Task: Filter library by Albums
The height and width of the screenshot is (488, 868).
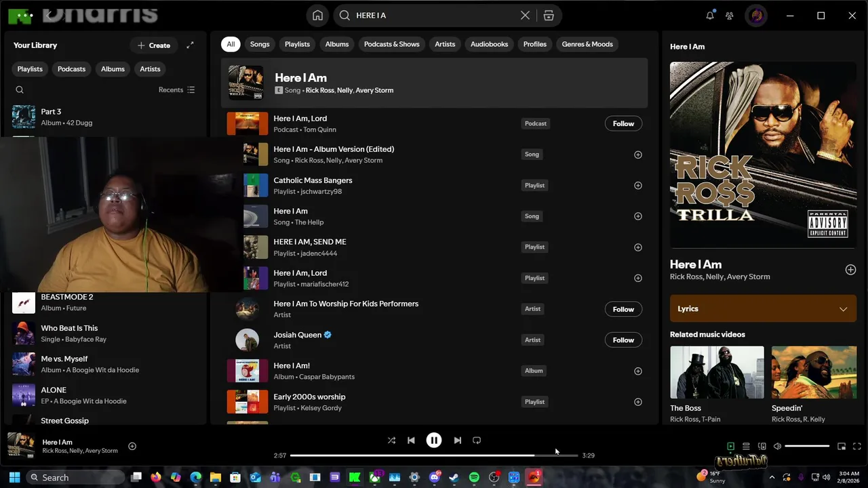Action: coord(113,68)
